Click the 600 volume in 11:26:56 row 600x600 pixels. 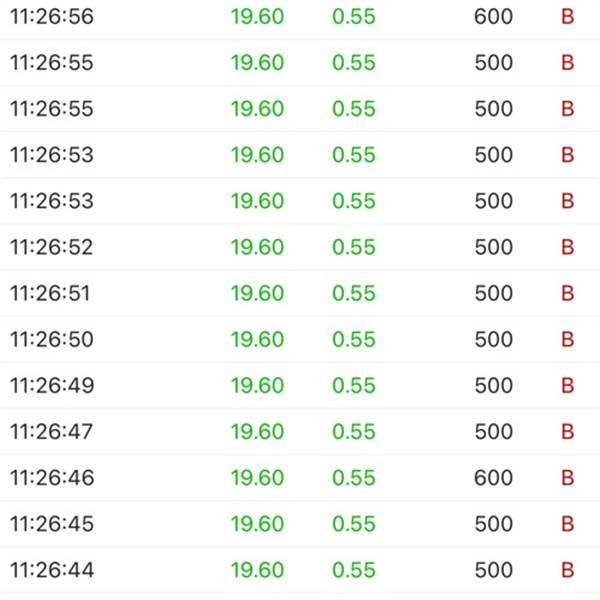click(x=493, y=17)
